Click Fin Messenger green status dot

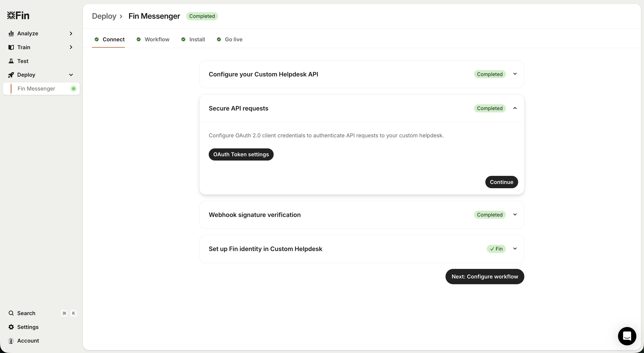pyautogui.click(x=73, y=89)
